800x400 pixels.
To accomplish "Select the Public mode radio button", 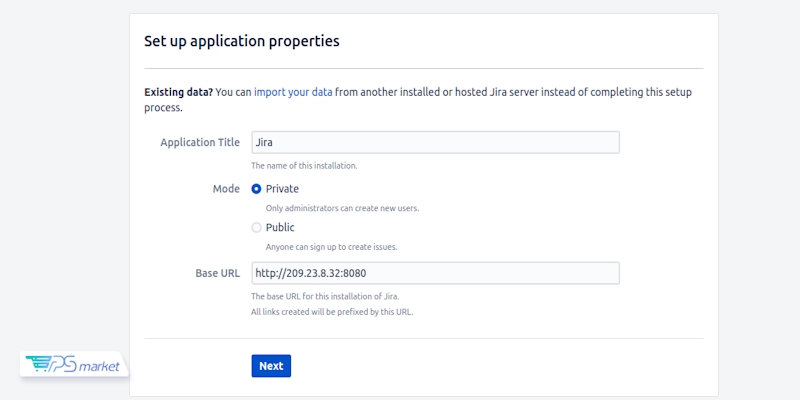I will [256, 227].
